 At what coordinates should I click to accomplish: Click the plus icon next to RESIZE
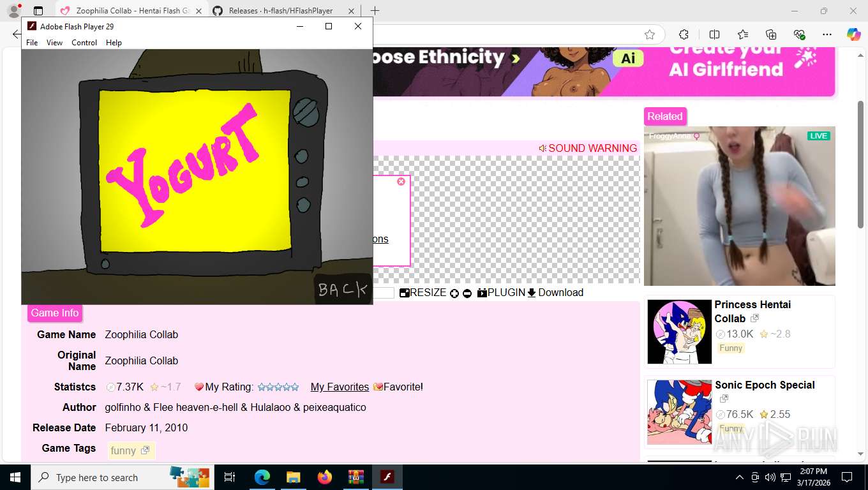click(454, 293)
